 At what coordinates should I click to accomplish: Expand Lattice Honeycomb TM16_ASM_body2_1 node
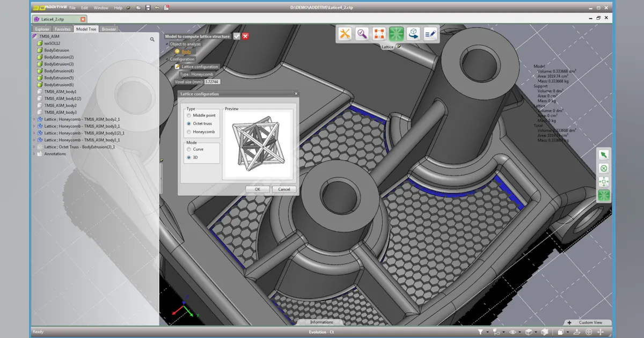(34, 119)
